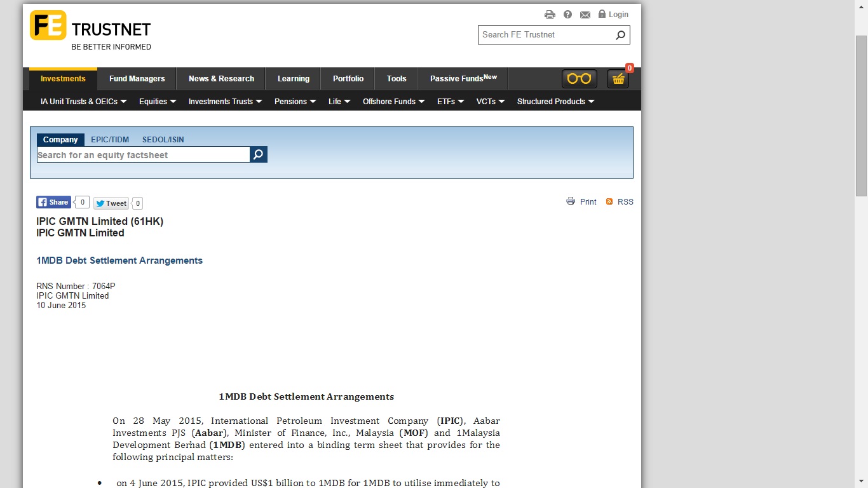Expand the Investments Trusts dropdown

pos(226,102)
